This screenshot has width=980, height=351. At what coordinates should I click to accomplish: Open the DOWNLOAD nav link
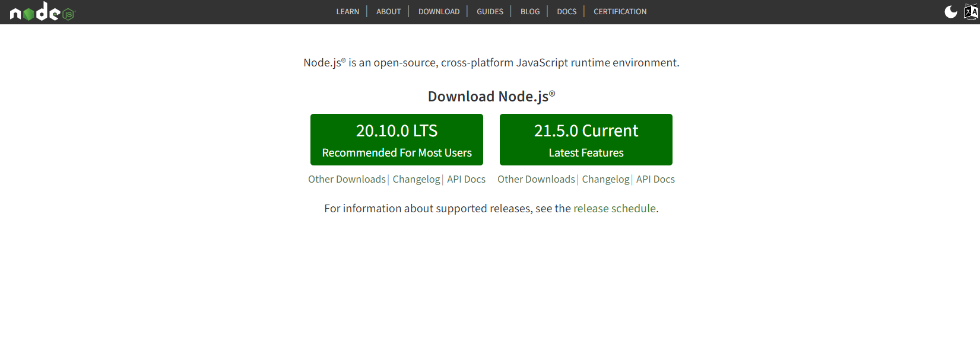coord(439,11)
